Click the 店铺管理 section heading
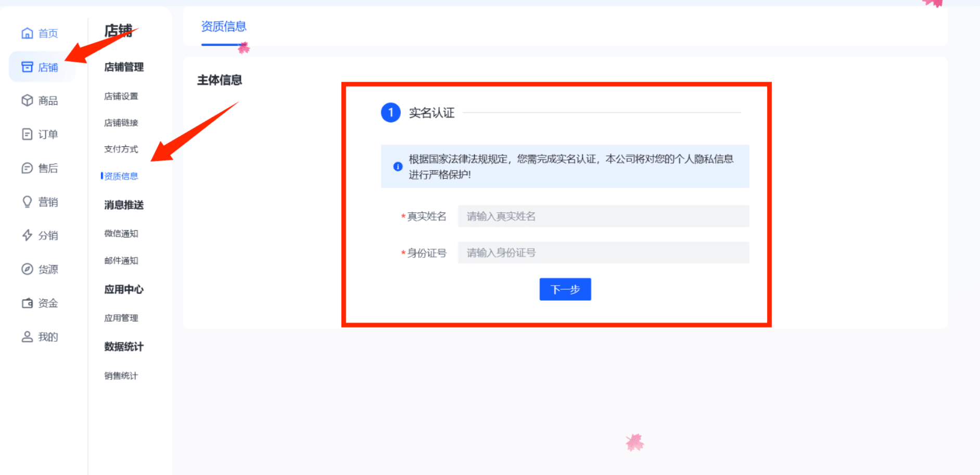Image resolution: width=980 pixels, height=475 pixels. pos(124,67)
